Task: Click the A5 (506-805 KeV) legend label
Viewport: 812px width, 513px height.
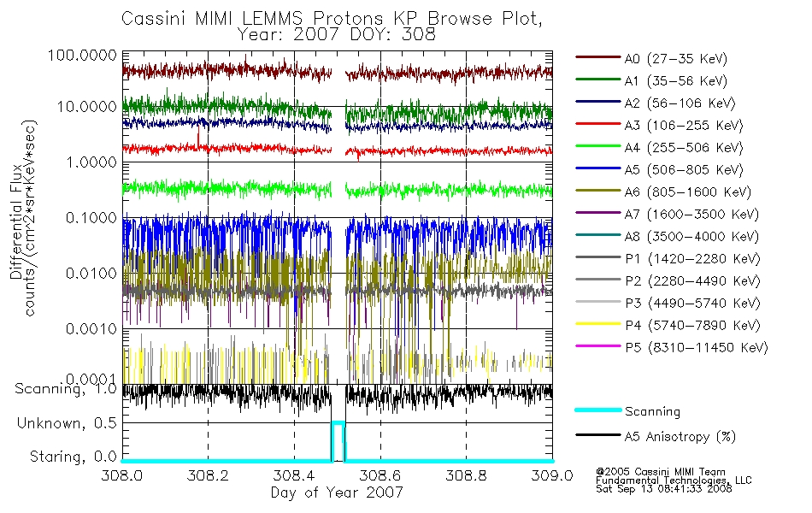Action: coord(684,170)
